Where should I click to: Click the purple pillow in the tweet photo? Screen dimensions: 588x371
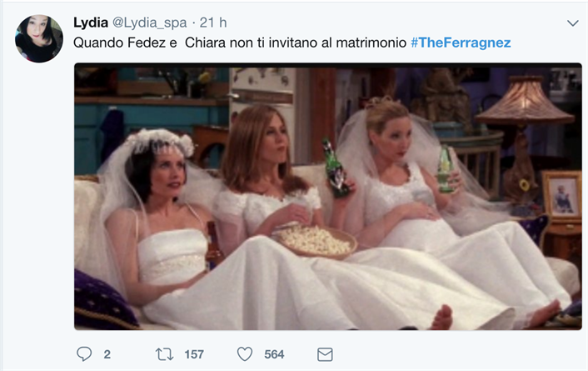pyautogui.click(x=104, y=300)
